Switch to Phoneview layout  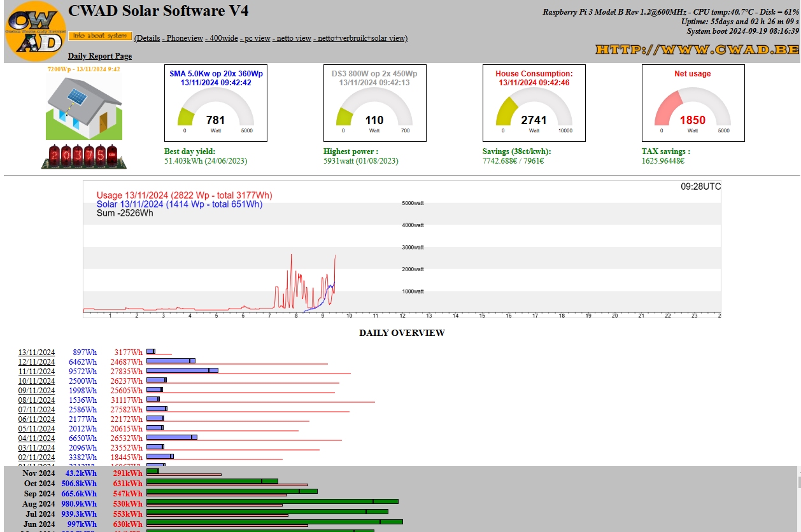pos(184,38)
